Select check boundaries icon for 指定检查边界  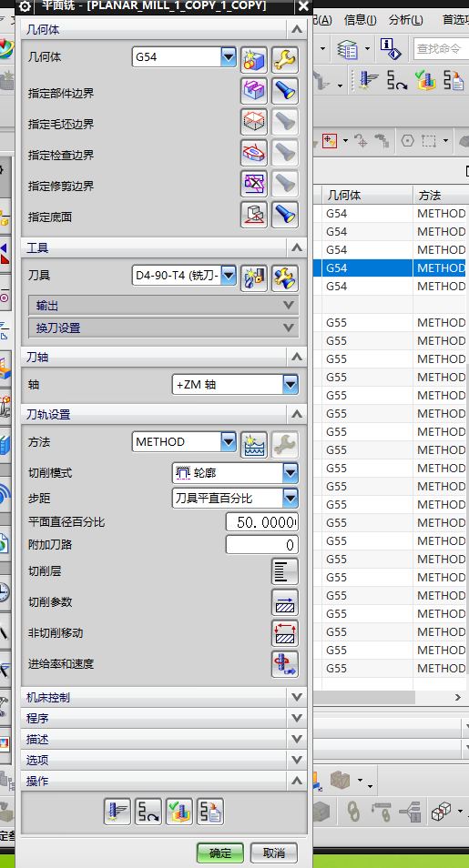[254, 153]
